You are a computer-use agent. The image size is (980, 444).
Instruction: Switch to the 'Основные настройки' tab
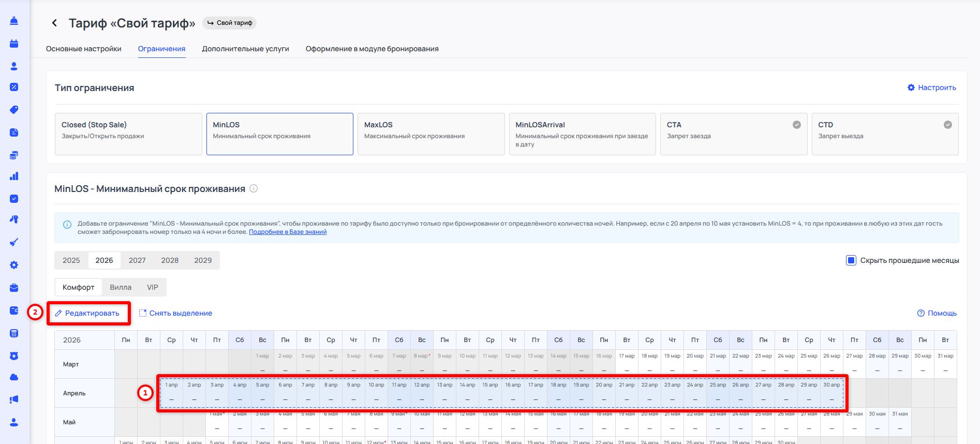[84, 49]
